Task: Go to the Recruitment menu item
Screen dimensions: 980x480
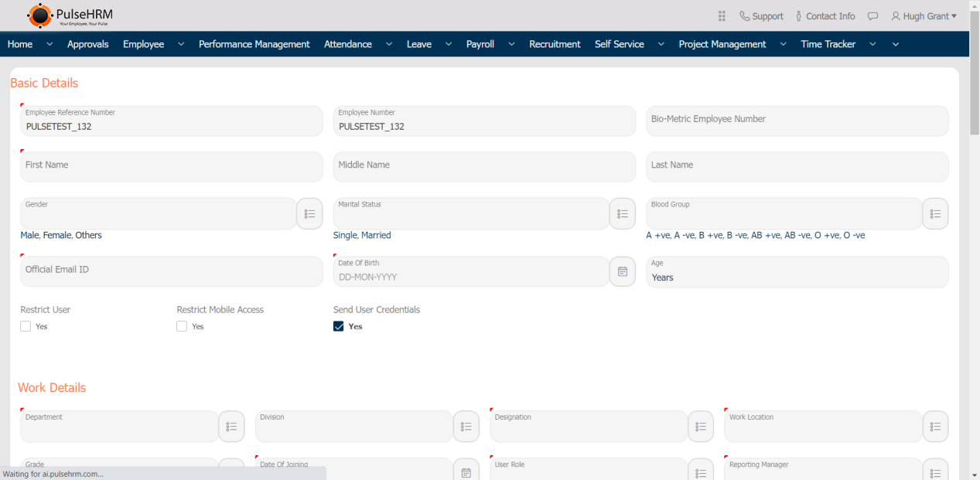Action: click(x=555, y=44)
